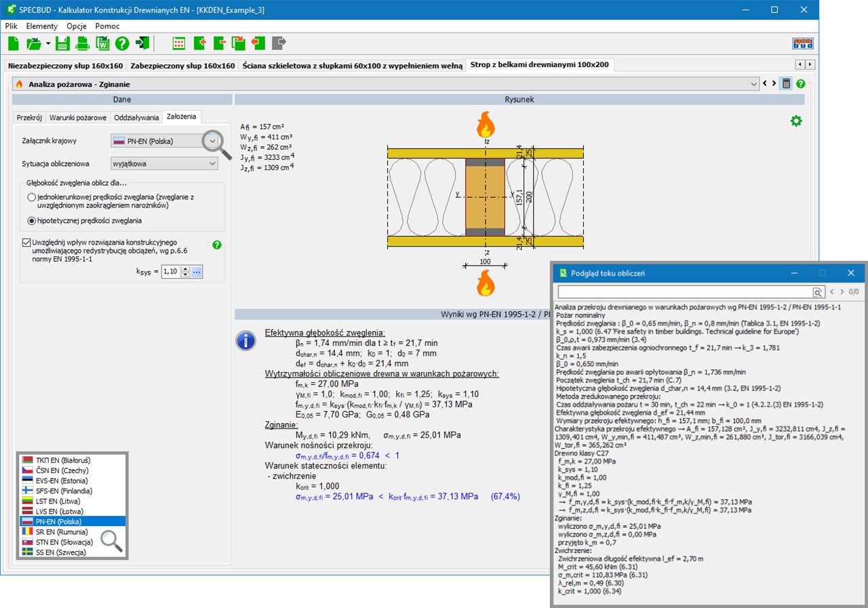Screen dimensions: 868x608
Task: Open the Załącznik krajowy dropdown
Action: pos(212,141)
